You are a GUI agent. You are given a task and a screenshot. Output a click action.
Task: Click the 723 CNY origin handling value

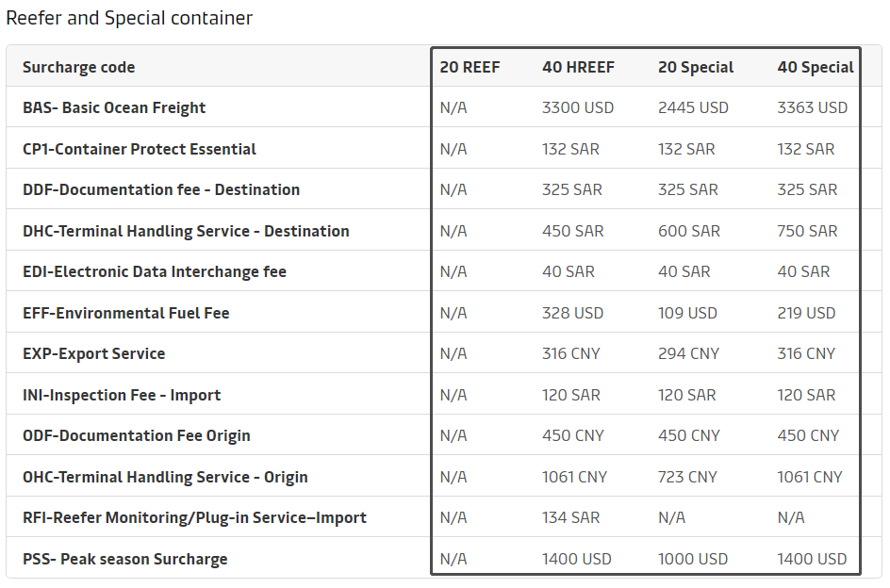[x=687, y=477]
